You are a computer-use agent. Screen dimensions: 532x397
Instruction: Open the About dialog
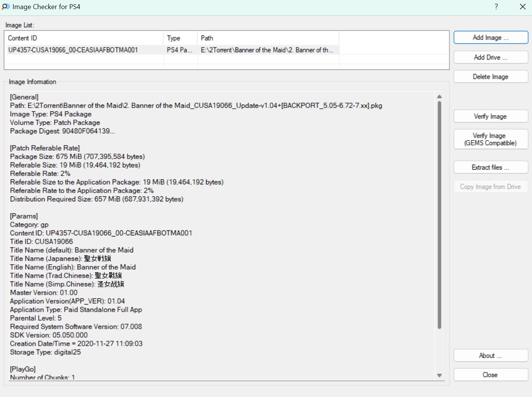490,355
